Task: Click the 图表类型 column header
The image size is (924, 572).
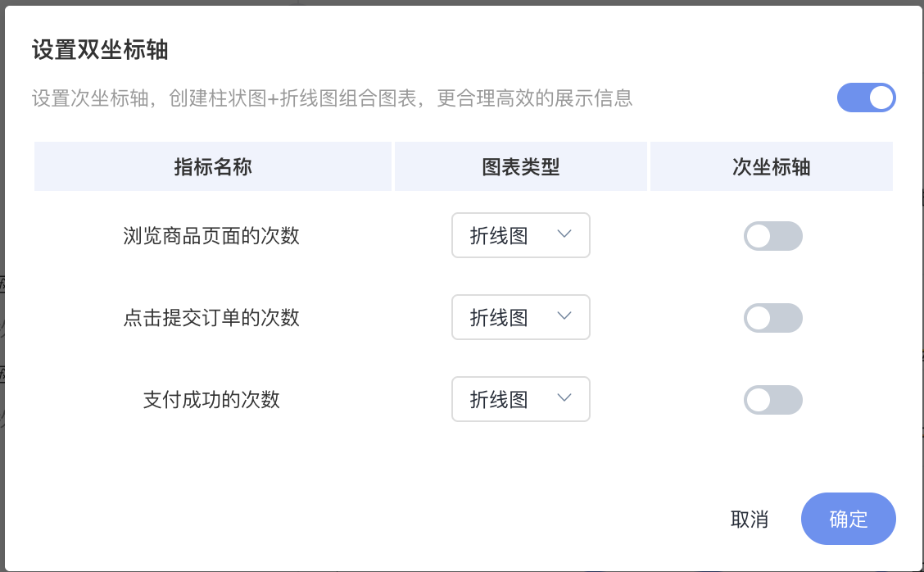Action: click(x=521, y=166)
